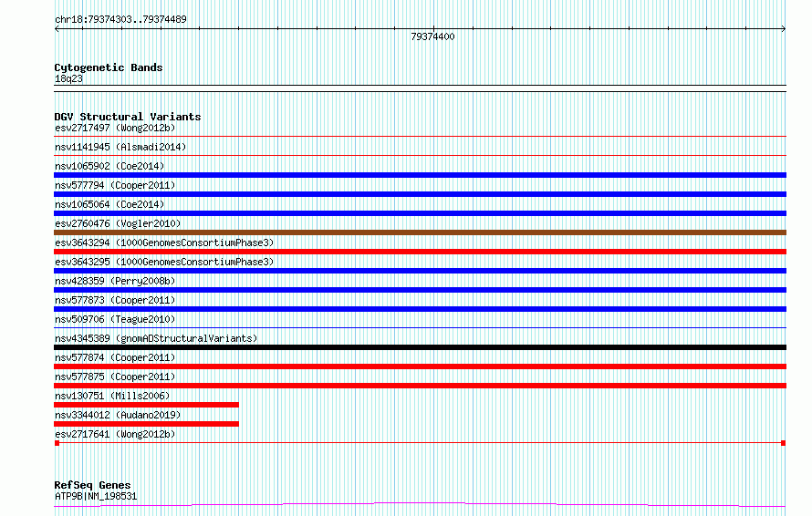812x516 pixels.
Task: Open the first 1000 Genomes entry esv3643294
Action: pyautogui.click(x=164, y=243)
